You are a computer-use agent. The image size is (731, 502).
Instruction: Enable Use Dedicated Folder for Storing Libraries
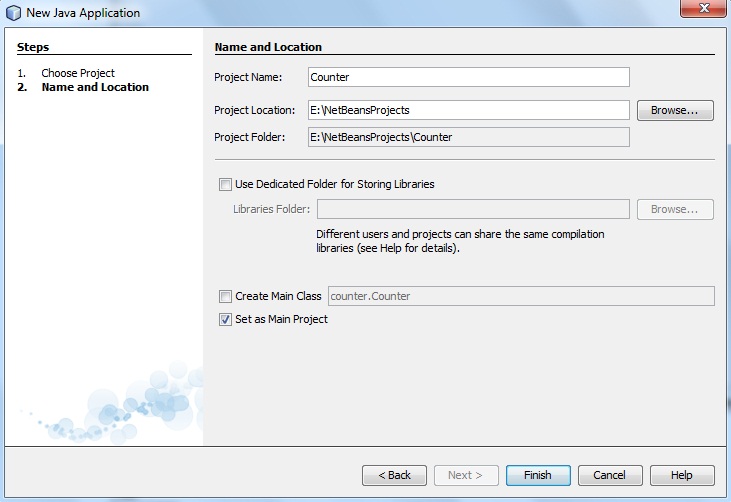(x=225, y=185)
